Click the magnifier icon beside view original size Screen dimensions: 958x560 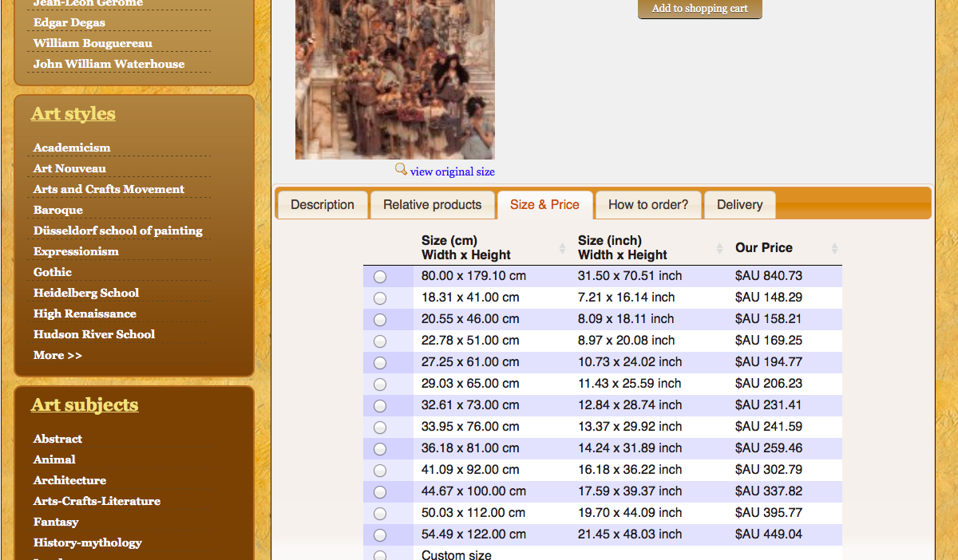tap(401, 169)
